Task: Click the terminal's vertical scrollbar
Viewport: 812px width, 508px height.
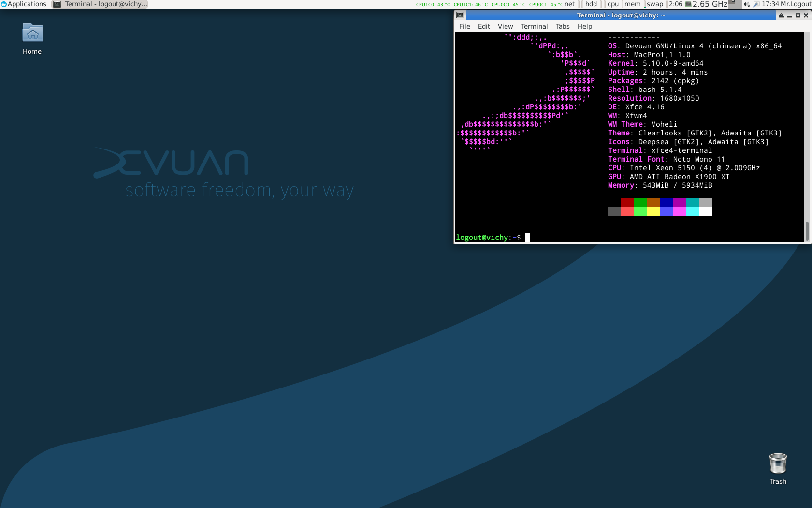Action: pos(807,231)
